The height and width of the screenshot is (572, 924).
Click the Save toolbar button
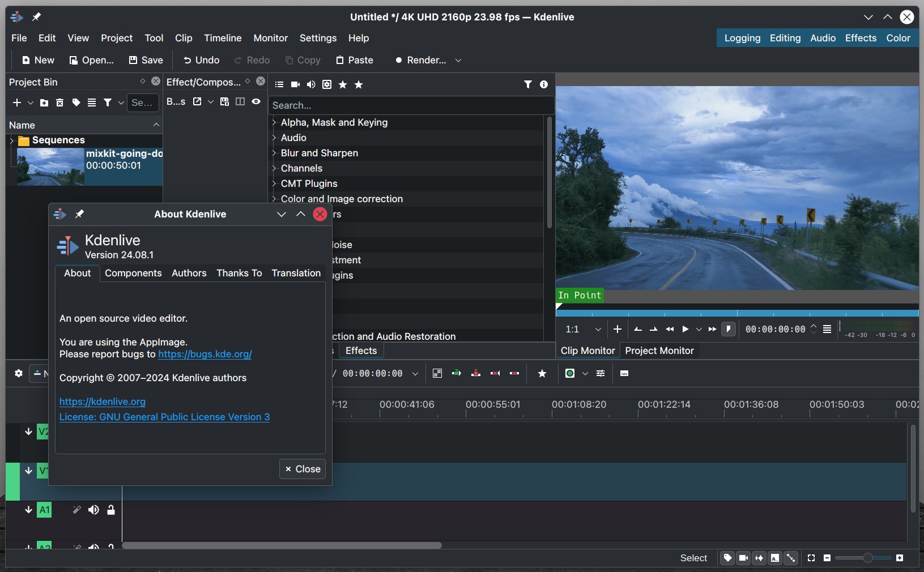pyautogui.click(x=146, y=60)
